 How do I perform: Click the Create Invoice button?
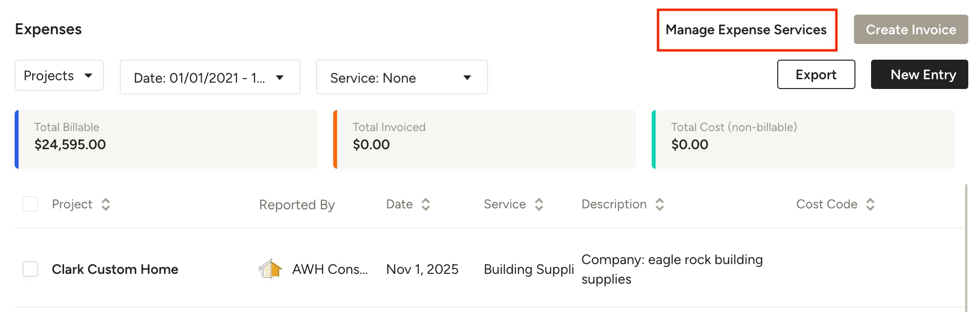click(x=911, y=29)
